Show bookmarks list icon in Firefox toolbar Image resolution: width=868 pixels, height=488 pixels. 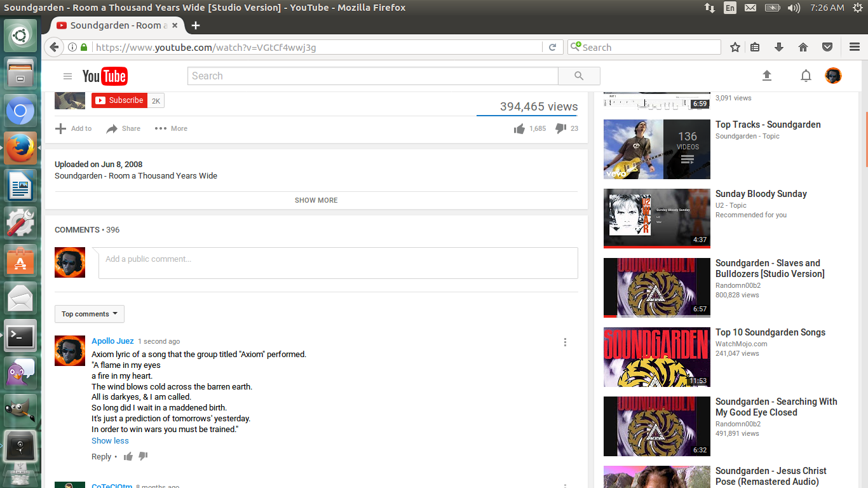pyautogui.click(x=755, y=47)
